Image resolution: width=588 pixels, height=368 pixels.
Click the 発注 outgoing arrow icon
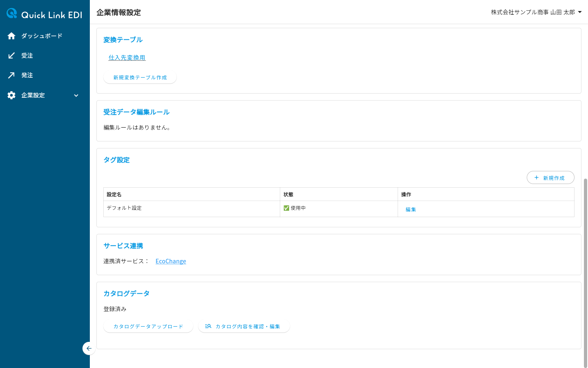coord(11,75)
